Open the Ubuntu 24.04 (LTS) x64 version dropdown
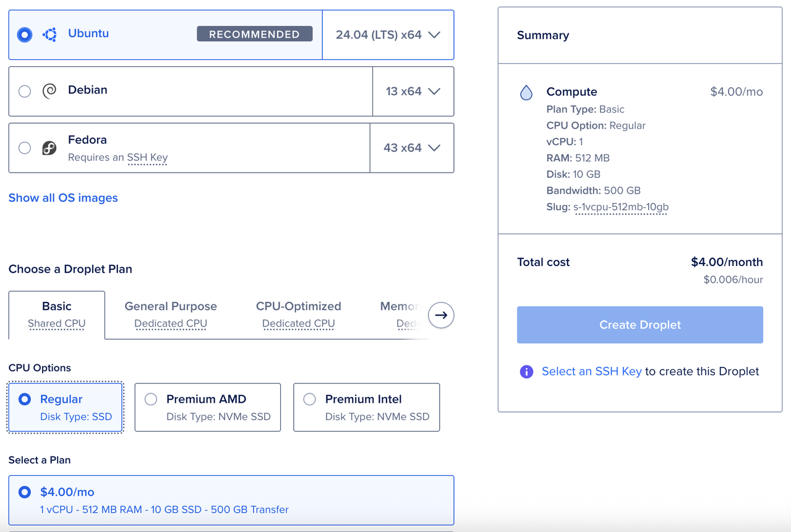Image resolution: width=791 pixels, height=532 pixels. coord(388,35)
